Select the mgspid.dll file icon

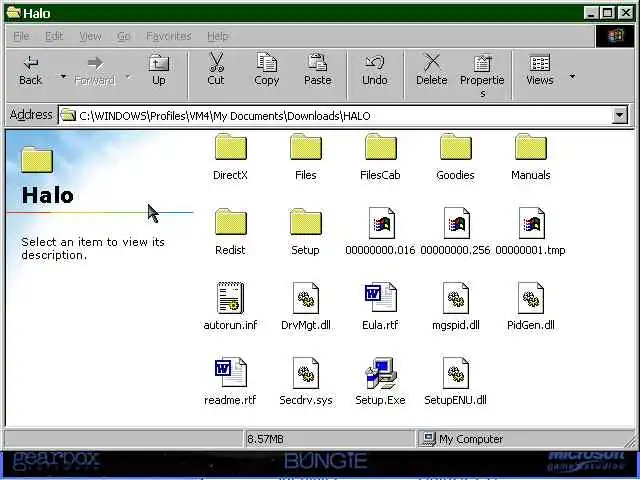456,298
